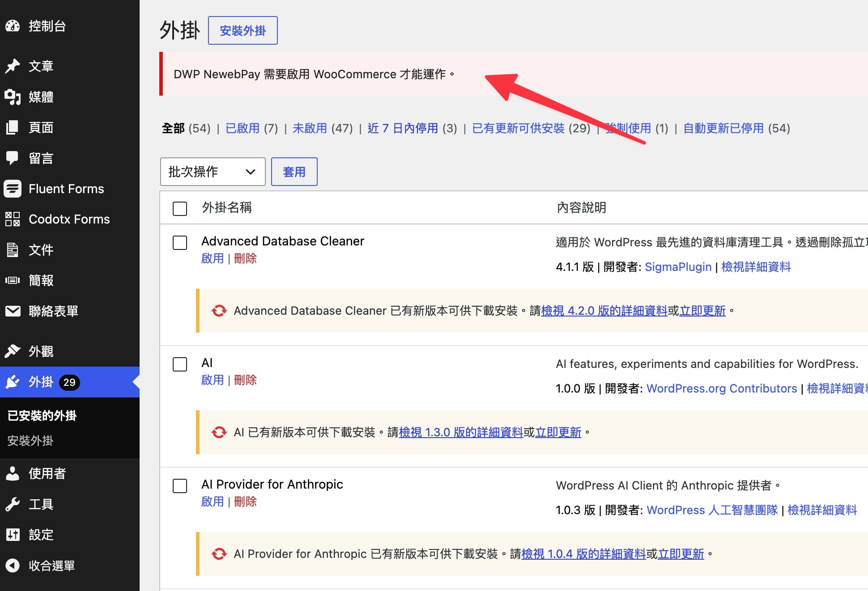This screenshot has width=868, height=591.
Task: Filter plugins by 已啟用 (7)
Action: pos(252,129)
